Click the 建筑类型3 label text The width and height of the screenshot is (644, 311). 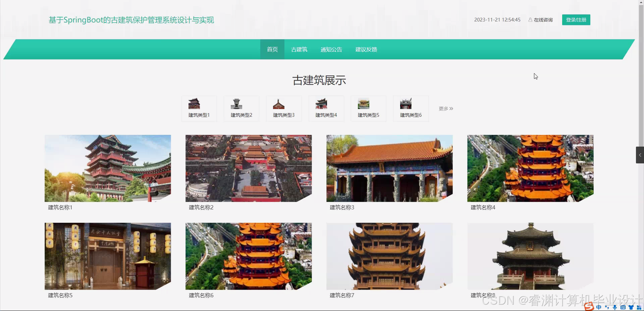[x=284, y=115]
